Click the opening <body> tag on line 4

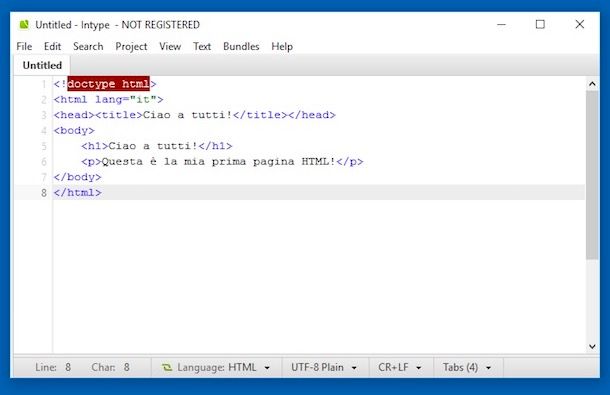click(x=74, y=131)
